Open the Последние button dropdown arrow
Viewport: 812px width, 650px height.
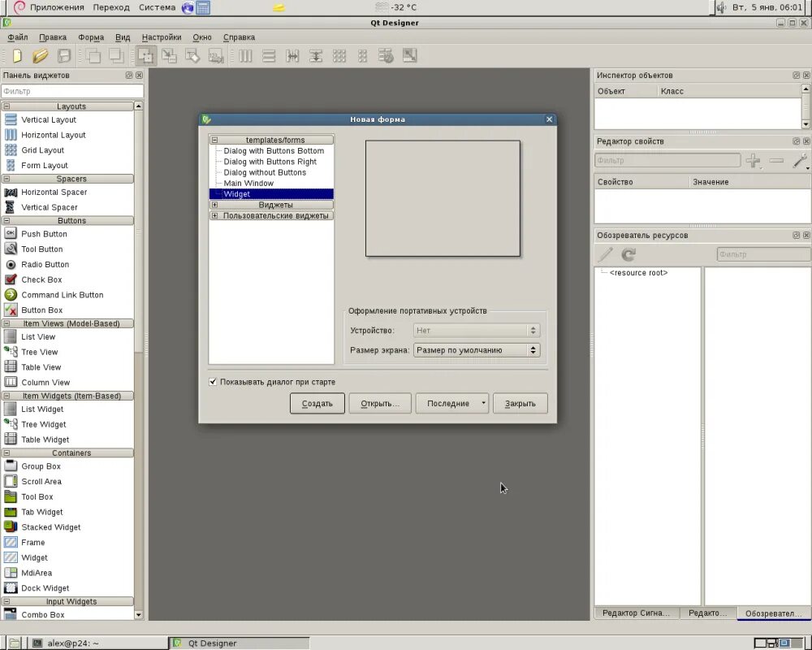[483, 403]
